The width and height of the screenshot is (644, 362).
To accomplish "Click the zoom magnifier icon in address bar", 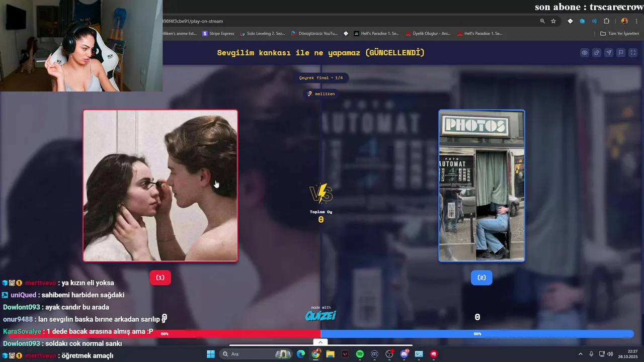I will (542, 21).
